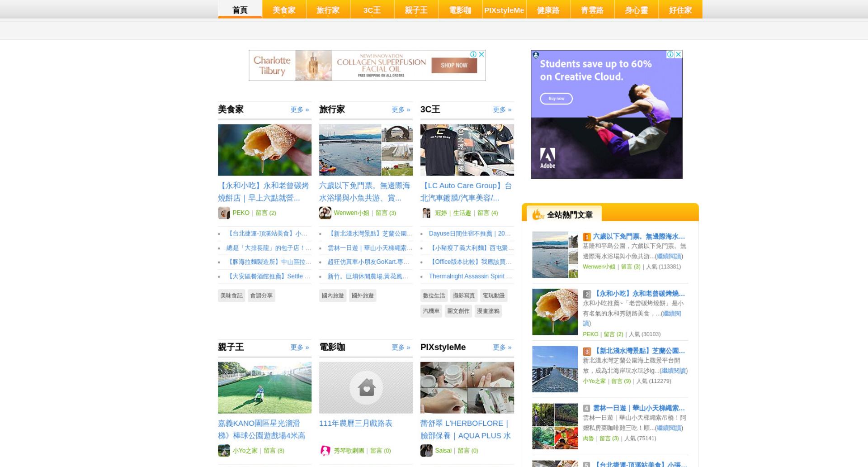This screenshot has height=467, width=868.
Task: Show more 電影咖 articles via 更多
Action: click(x=401, y=347)
